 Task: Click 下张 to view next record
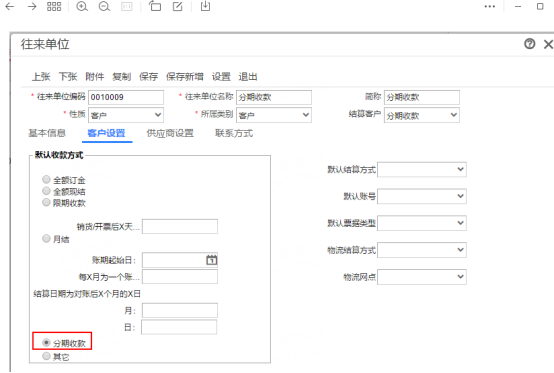(68, 77)
